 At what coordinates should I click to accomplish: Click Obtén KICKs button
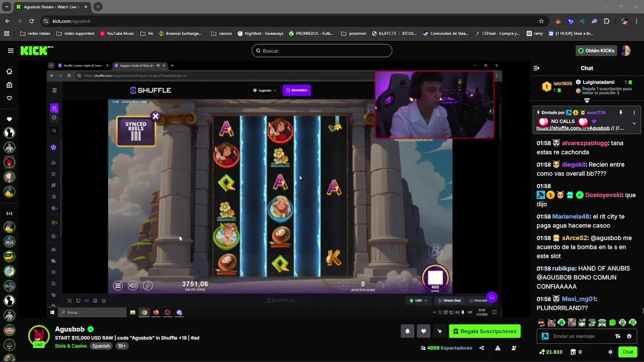click(596, 51)
